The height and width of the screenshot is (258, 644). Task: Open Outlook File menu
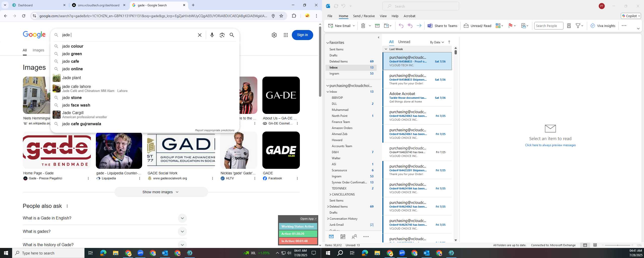330,16
